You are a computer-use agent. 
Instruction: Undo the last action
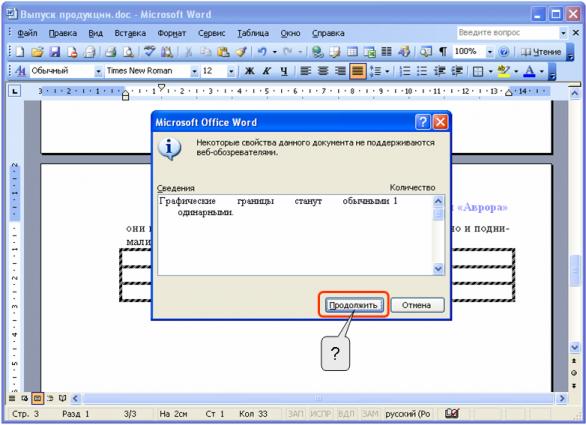click(x=262, y=52)
